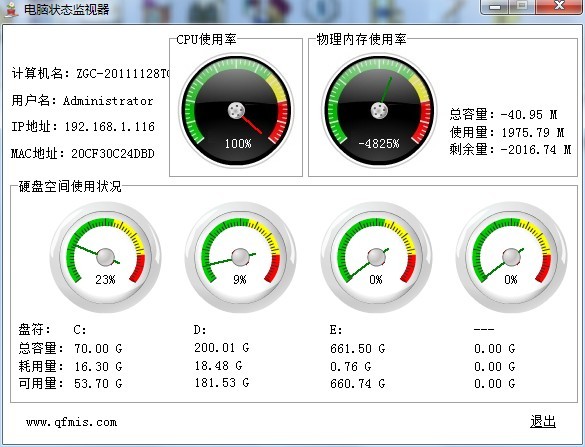Click the 退出 exit link

pos(543,422)
